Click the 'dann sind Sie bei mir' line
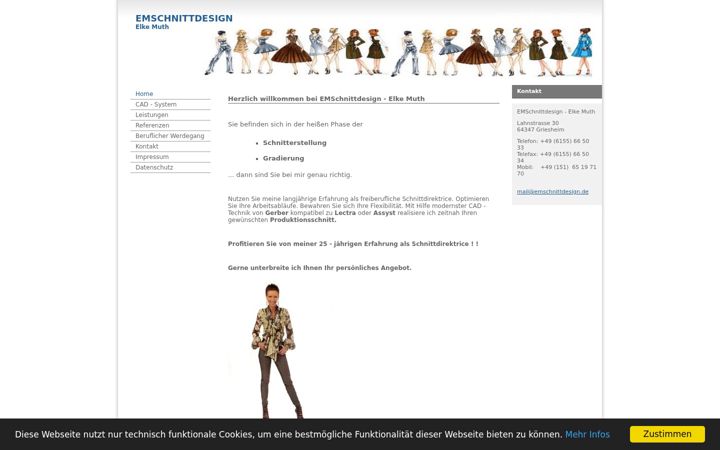Image resolution: width=720 pixels, height=450 pixels. (290, 175)
